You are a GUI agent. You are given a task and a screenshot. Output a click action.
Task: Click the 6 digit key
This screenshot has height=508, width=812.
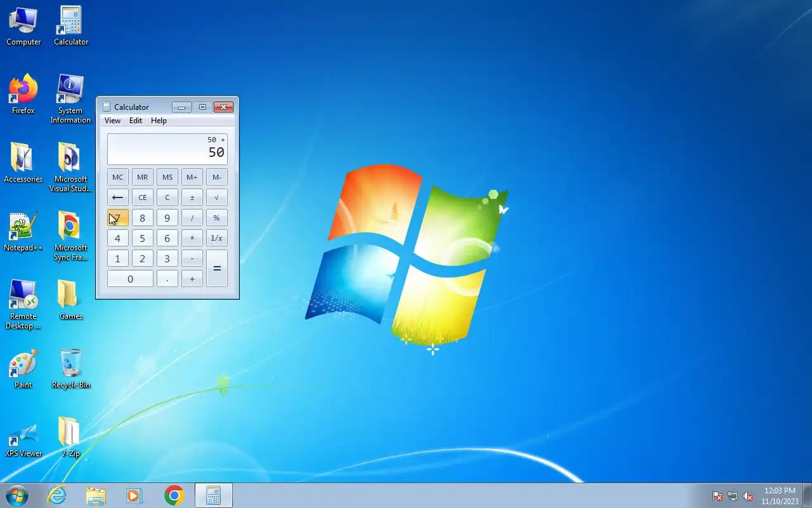pyautogui.click(x=167, y=238)
